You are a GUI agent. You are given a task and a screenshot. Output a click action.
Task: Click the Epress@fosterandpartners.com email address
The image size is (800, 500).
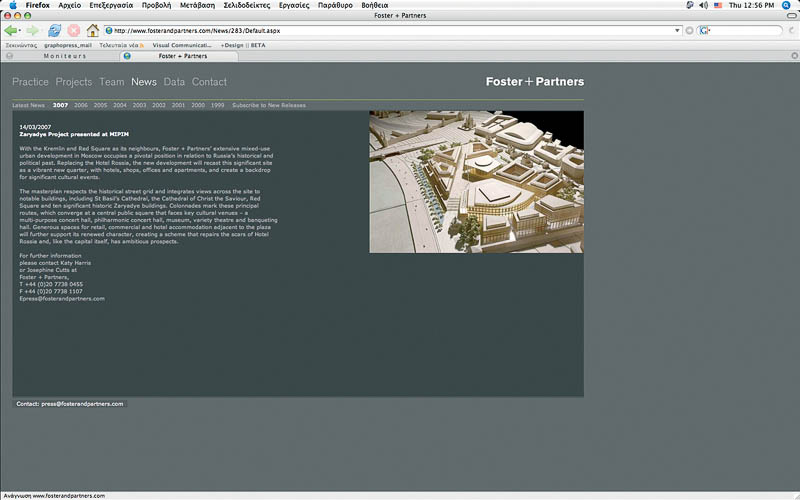click(x=62, y=298)
